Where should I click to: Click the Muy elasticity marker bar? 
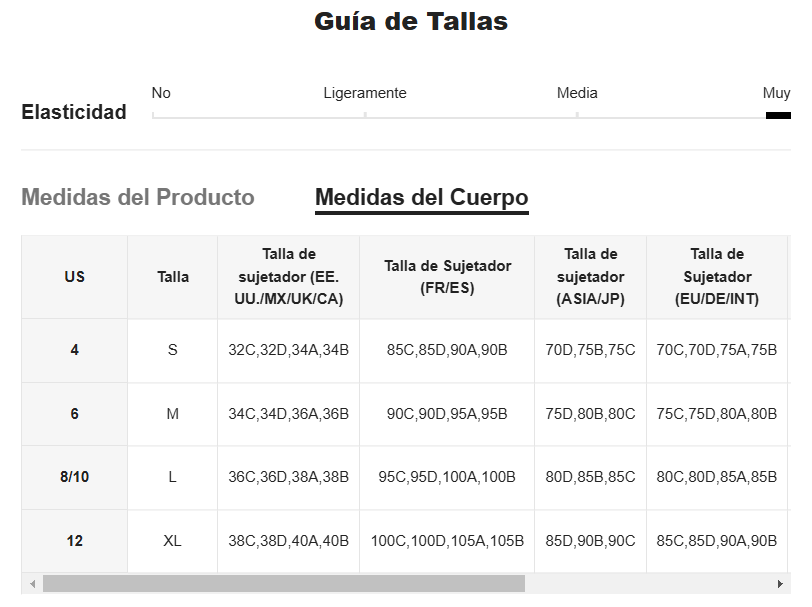(x=778, y=115)
